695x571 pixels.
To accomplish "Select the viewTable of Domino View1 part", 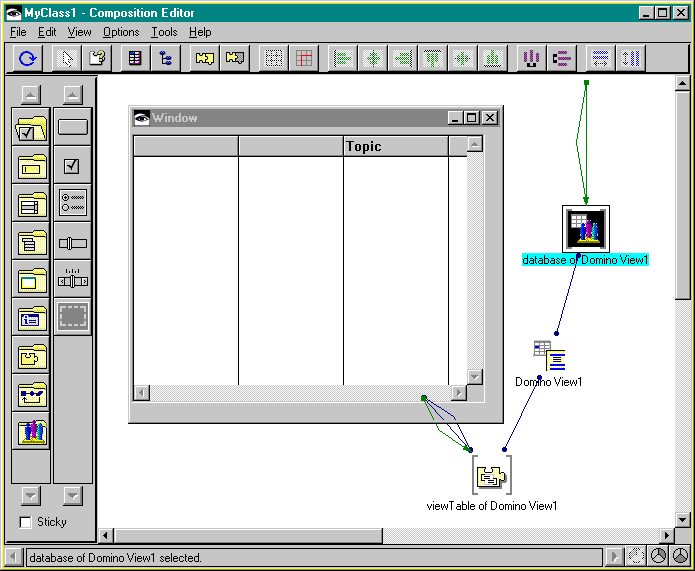I will click(x=491, y=476).
